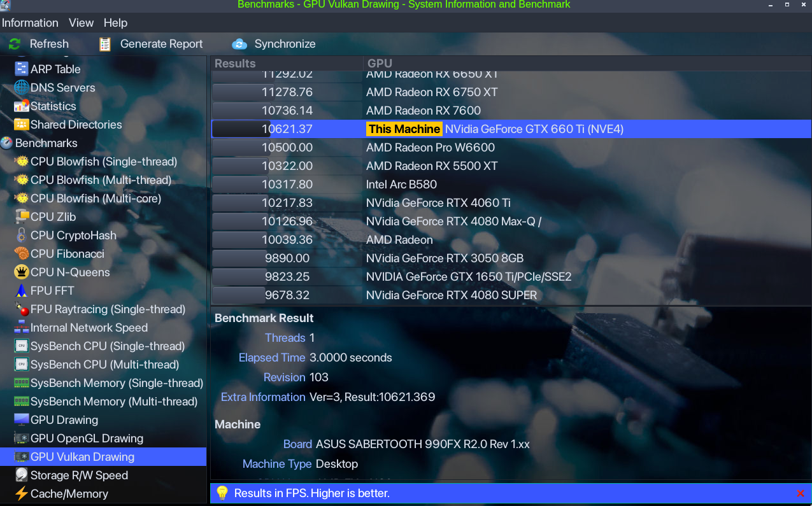812x506 pixels.
Task: Select the GTX 1650 Ti/PCIe/SSE2 row
Action: (511, 276)
